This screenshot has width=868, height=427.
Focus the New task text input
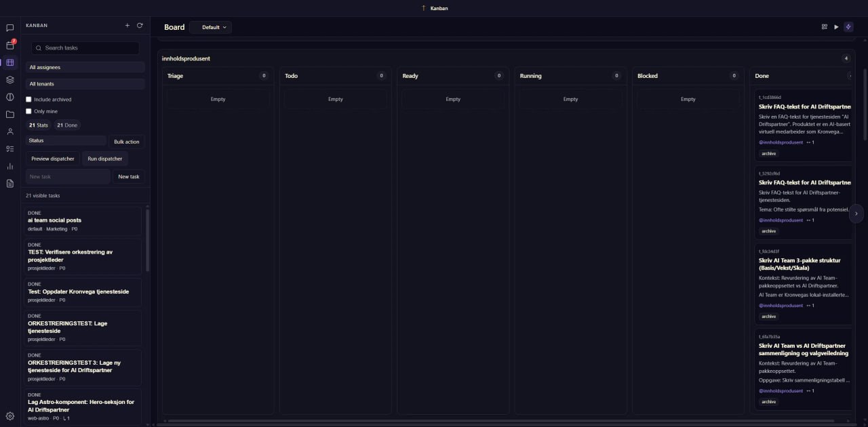click(x=68, y=177)
